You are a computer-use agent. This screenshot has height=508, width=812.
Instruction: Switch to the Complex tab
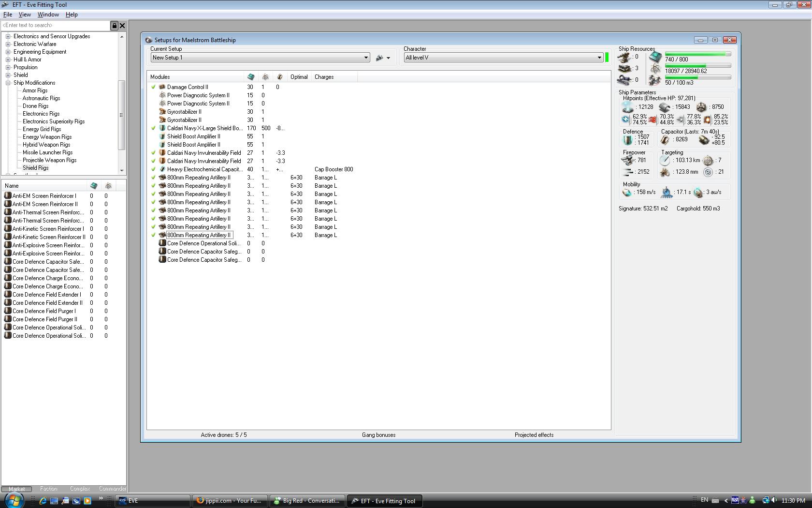coord(80,489)
